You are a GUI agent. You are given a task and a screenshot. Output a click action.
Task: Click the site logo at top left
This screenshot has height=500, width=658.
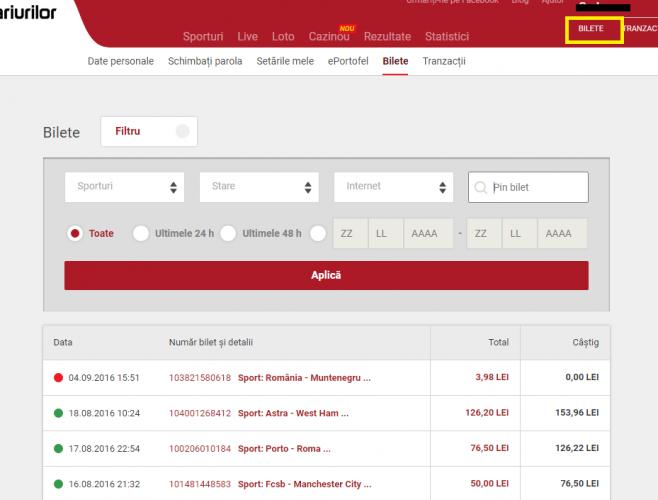pos(28,13)
